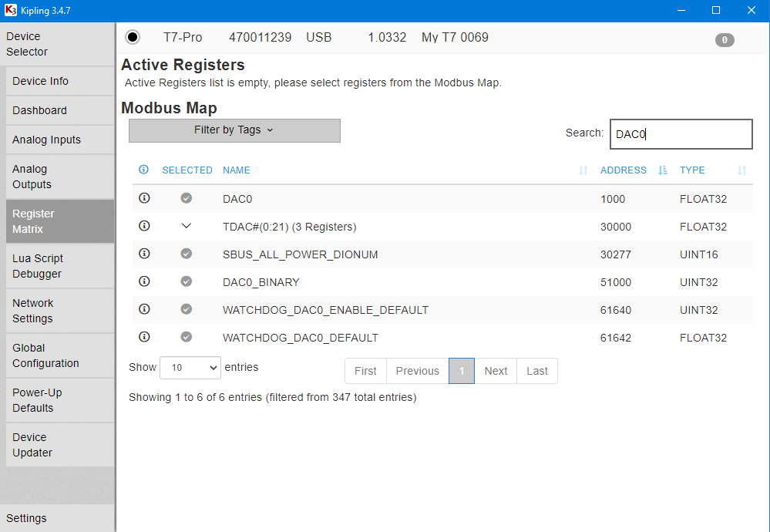Image resolution: width=770 pixels, height=532 pixels.
Task: View info on SBUS_ALL_POWER_DIONUM register
Action: tap(144, 254)
